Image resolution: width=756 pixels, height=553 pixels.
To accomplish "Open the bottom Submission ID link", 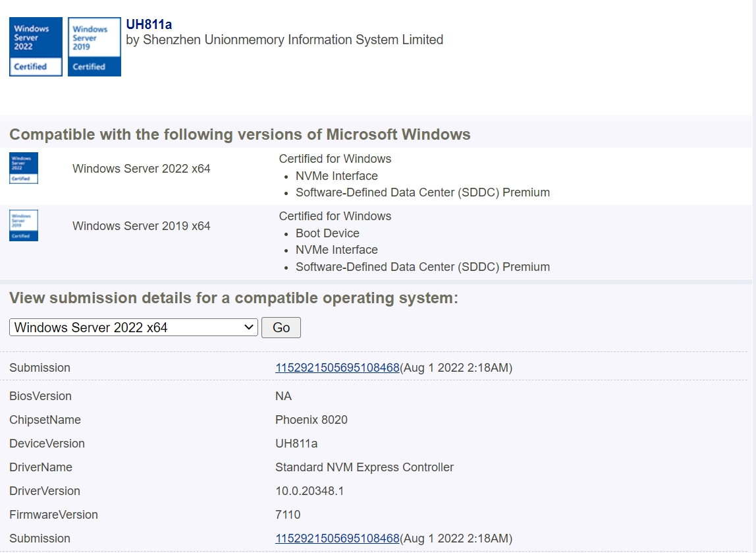I will (337, 538).
